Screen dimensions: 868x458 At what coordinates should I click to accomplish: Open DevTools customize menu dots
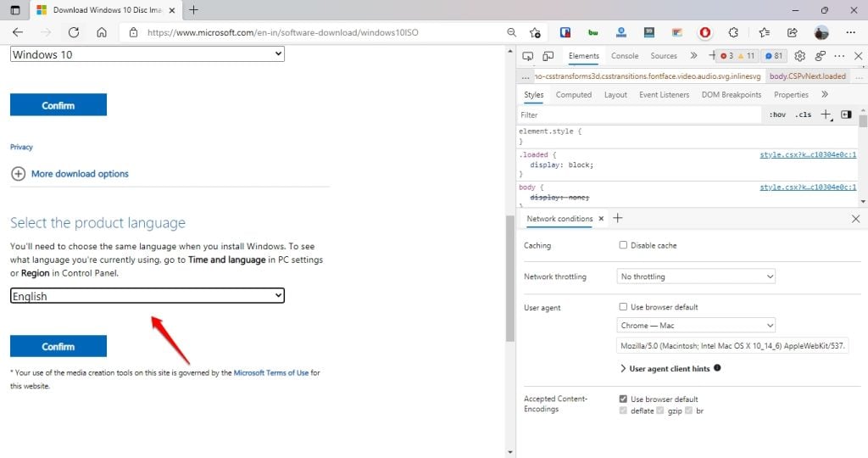tap(839, 56)
